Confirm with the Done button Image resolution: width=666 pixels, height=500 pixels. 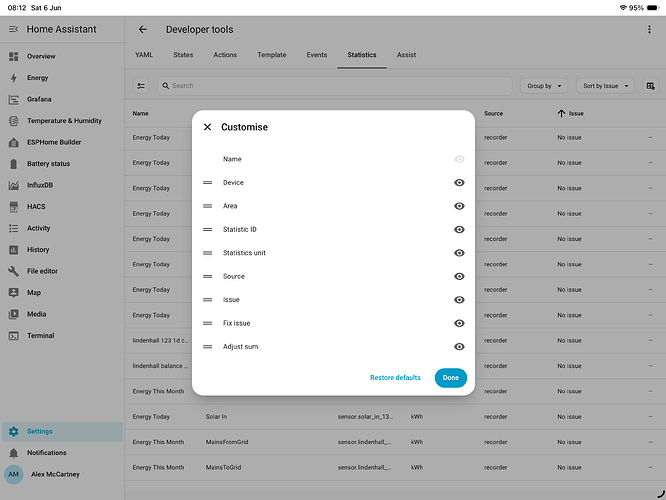[451, 378]
